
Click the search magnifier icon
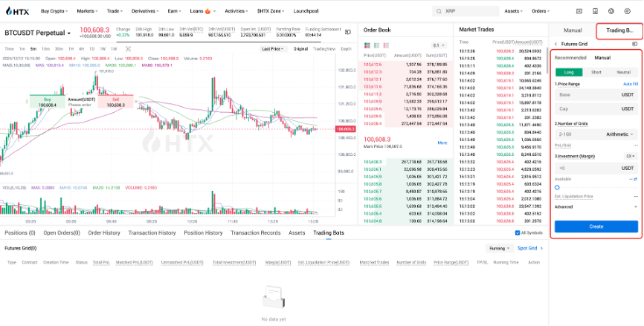(x=439, y=11)
